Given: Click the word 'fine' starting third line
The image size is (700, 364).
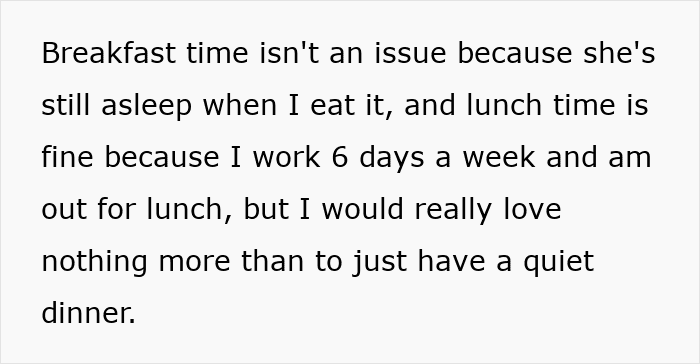Looking at the screenshot, I should point(67,157).
